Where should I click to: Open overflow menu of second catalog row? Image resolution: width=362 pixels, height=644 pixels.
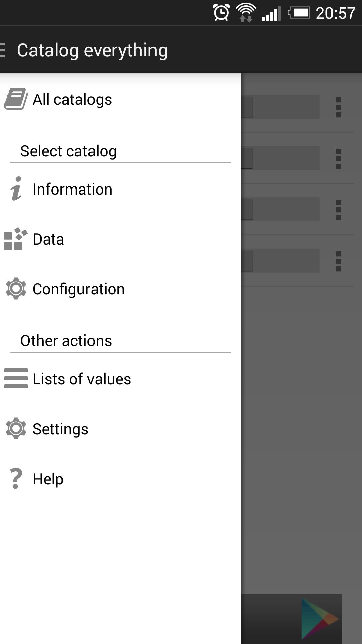[x=339, y=159]
